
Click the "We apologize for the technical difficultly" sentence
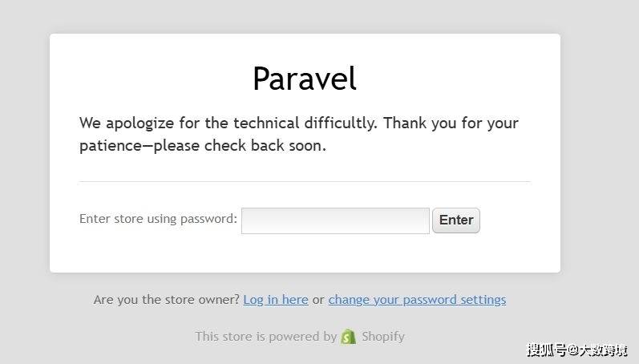tap(229, 123)
